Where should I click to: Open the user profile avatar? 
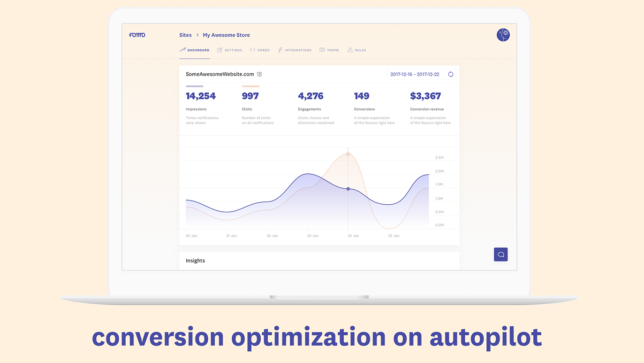click(503, 35)
